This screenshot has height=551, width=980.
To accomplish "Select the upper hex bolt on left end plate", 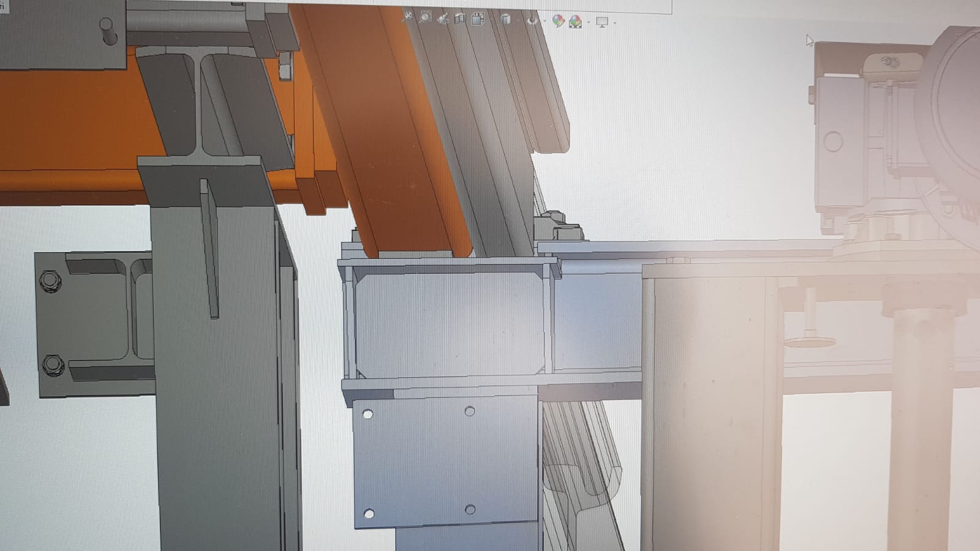I will coord(50,281).
